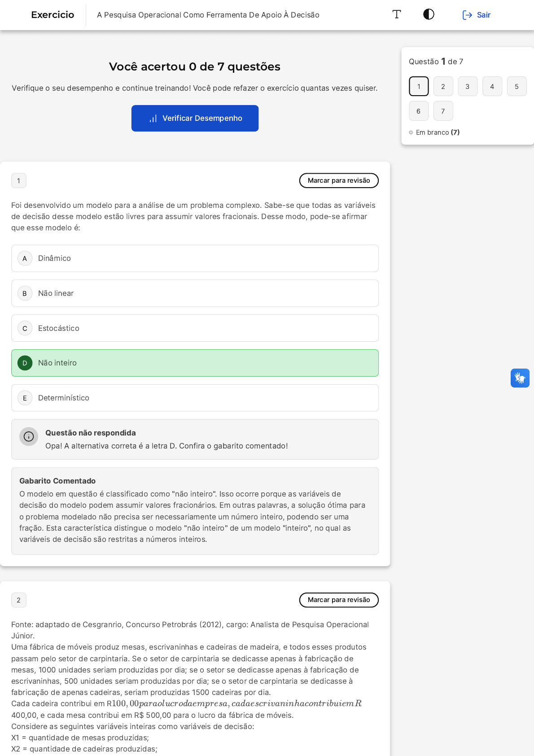534x756 pixels.
Task: Click the info icon beside Questão não respondida
Action: pos(29,436)
